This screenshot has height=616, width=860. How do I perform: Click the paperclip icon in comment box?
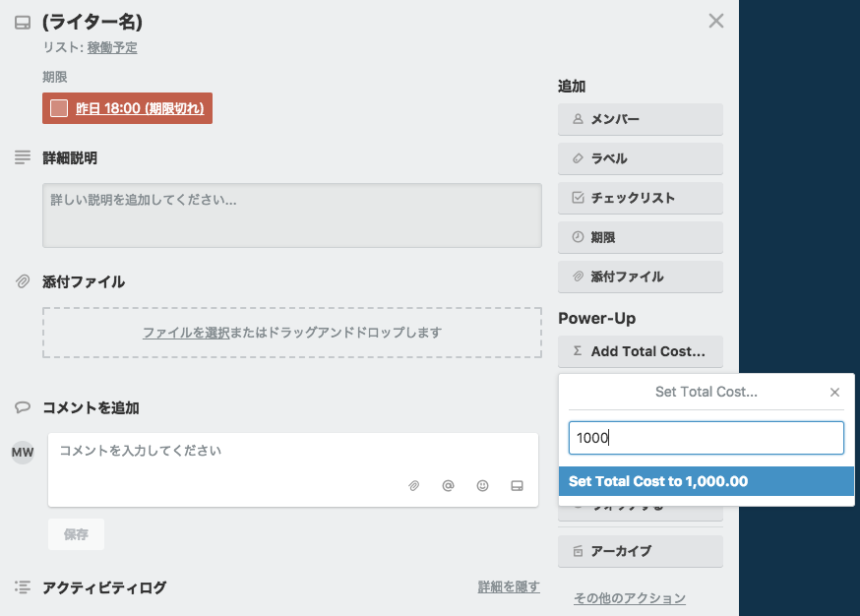coord(414,485)
